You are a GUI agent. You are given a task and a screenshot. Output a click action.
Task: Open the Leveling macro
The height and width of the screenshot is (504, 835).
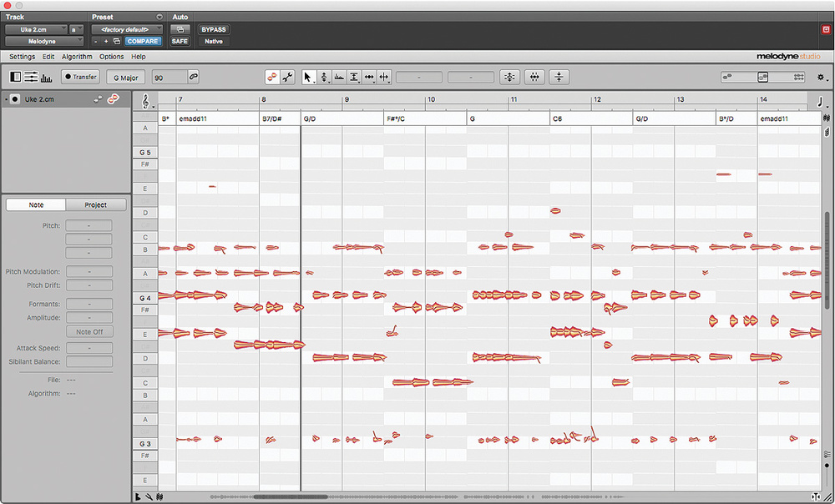pos(559,77)
